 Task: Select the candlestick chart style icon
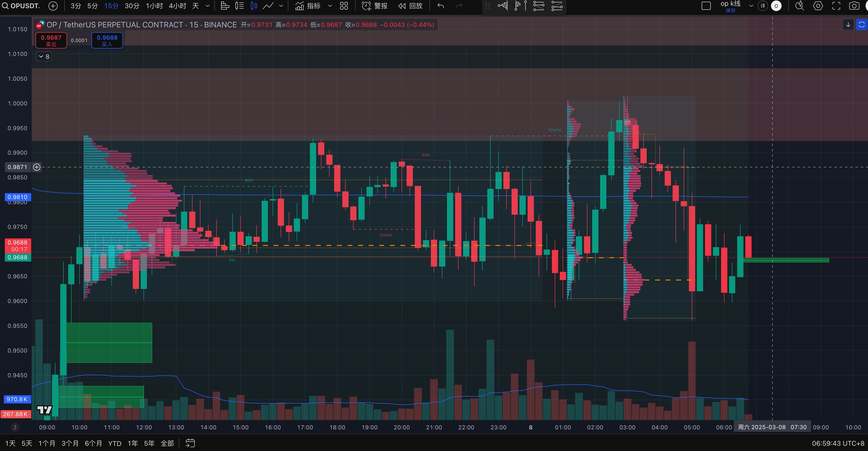[254, 6]
